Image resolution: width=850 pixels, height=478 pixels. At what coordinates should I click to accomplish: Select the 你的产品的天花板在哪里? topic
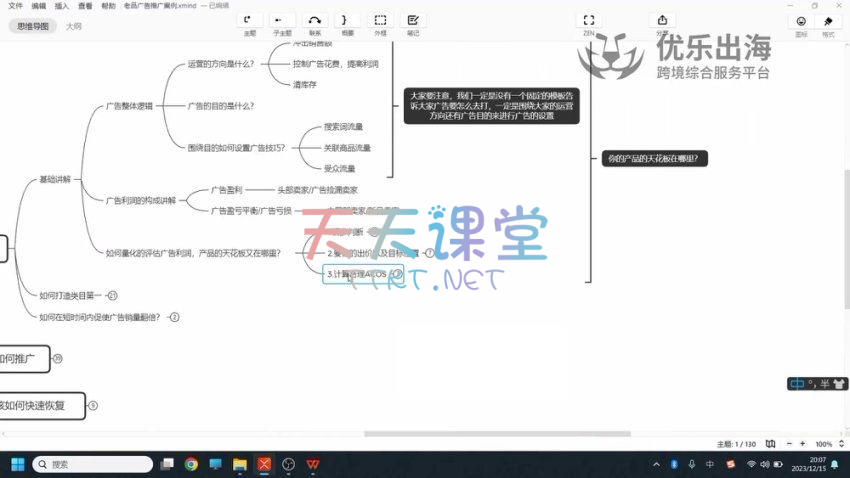(656, 158)
